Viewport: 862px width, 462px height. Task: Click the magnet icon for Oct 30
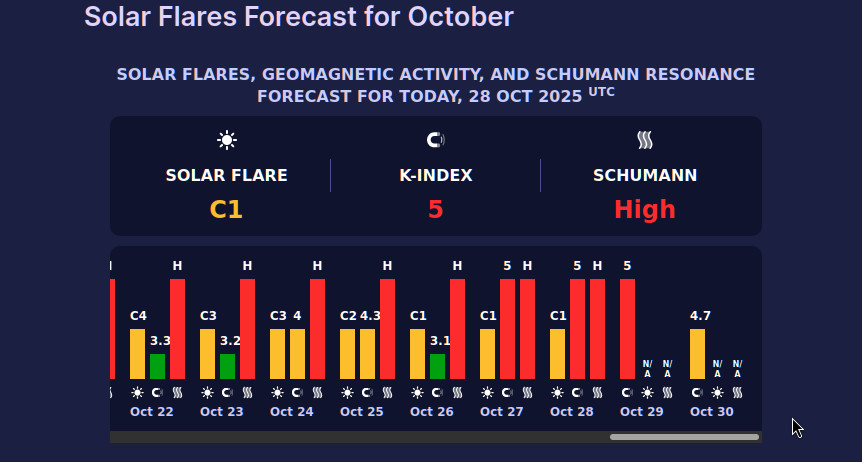(697, 393)
